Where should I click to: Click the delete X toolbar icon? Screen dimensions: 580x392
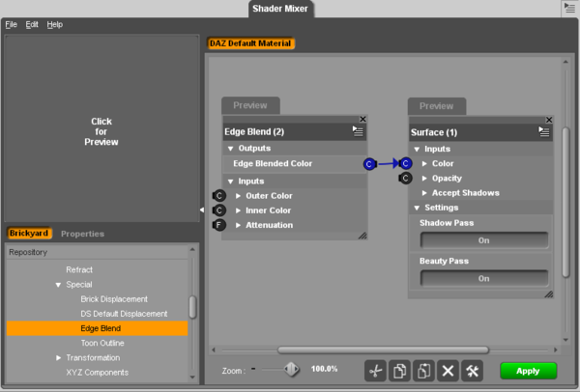tap(448, 371)
